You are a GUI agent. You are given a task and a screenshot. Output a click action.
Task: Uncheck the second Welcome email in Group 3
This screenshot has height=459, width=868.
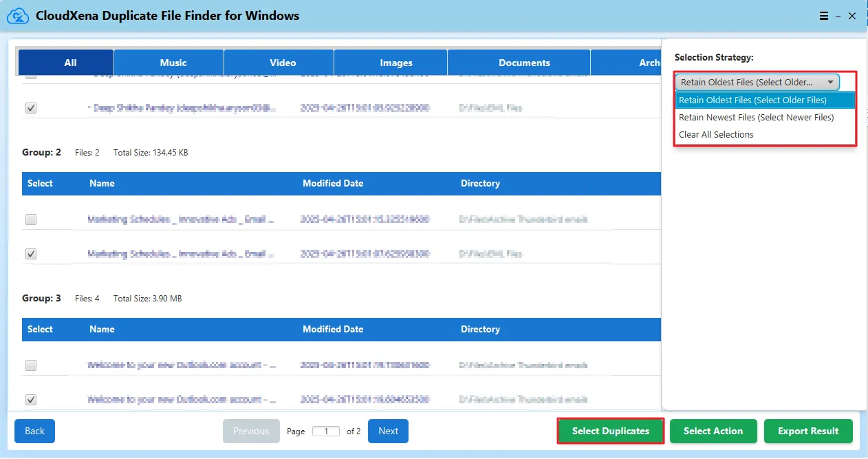coord(31,400)
